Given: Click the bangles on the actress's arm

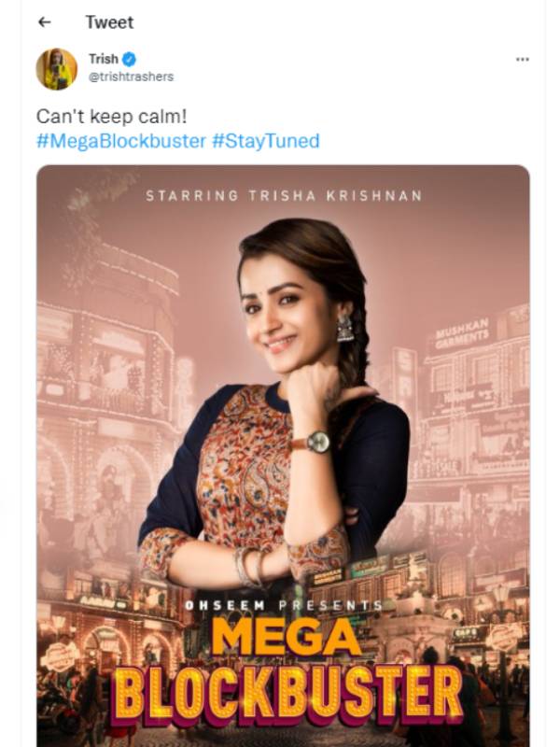Looking at the screenshot, I should pos(250,566).
